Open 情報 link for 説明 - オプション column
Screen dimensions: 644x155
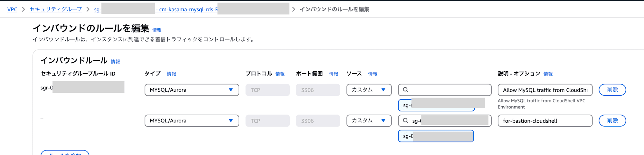[x=548, y=74]
